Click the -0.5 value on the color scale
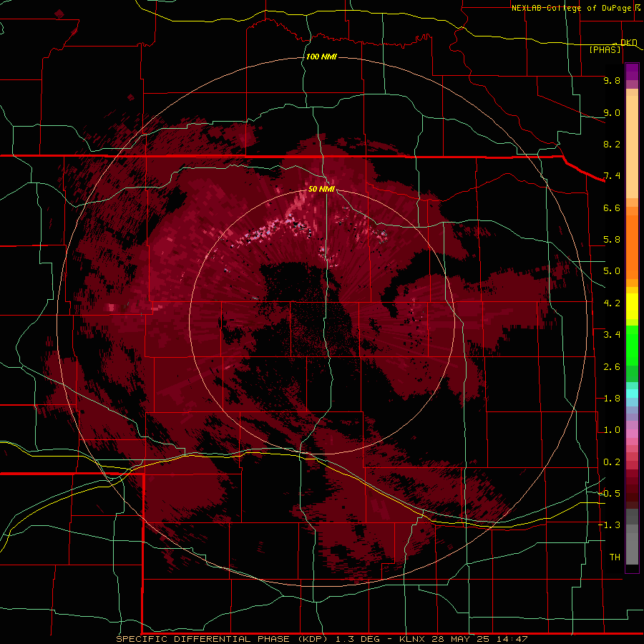The width and height of the screenshot is (644, 644). pyautogui.click(x=609, y=494)
